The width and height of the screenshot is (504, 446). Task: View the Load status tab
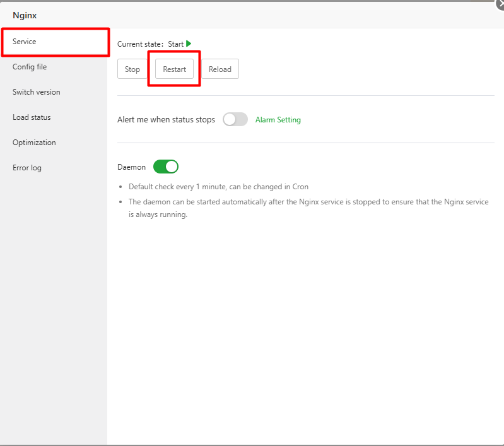pos(54,117)
